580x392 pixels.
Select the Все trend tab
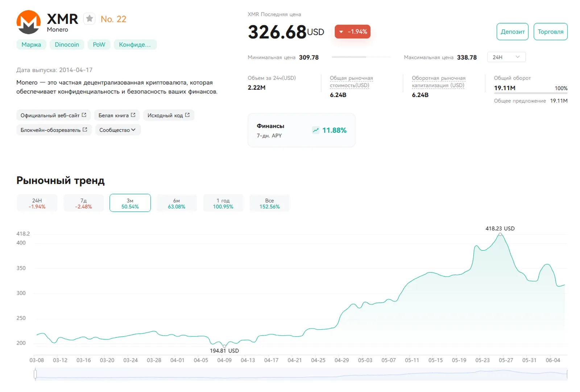[x=269, y=203]
